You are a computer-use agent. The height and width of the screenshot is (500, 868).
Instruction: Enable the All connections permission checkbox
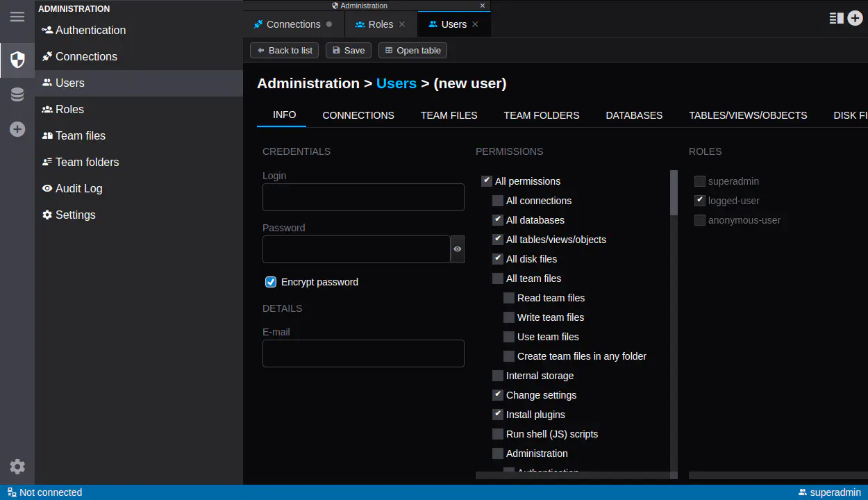[498, 201]
